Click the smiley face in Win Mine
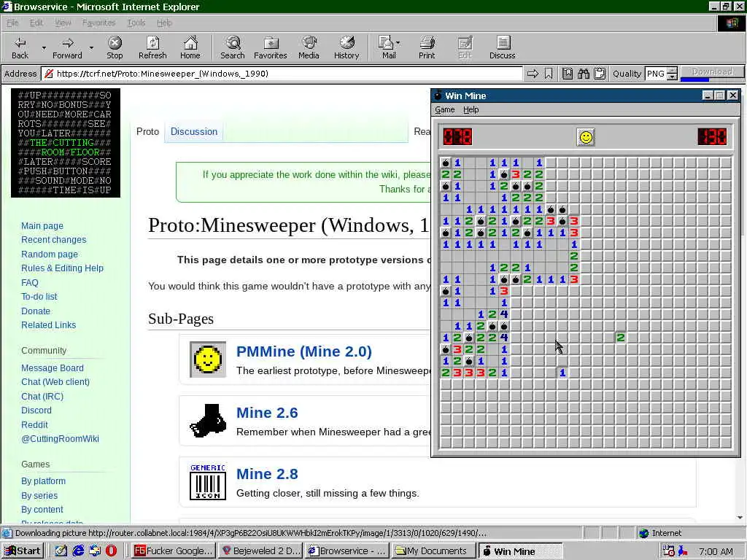The image size is (747, 560). [x=586, y=137]
